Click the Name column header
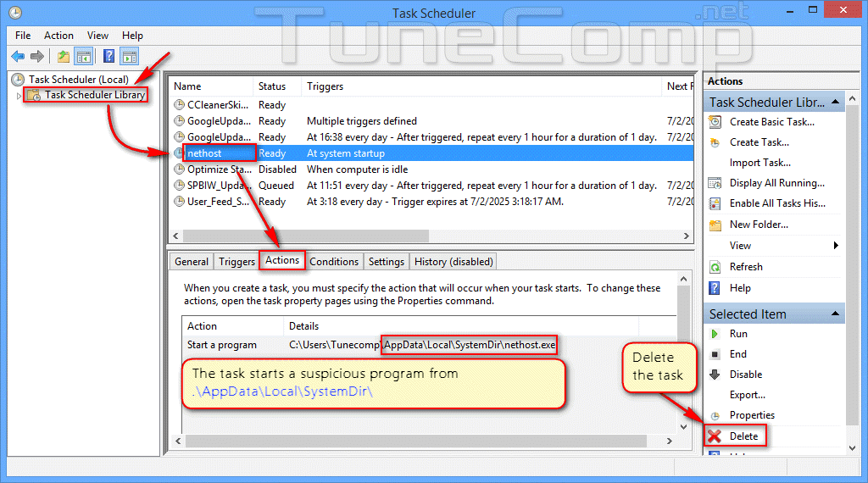Viewport: 868px width, 483px height. click(x=211, y=86)
